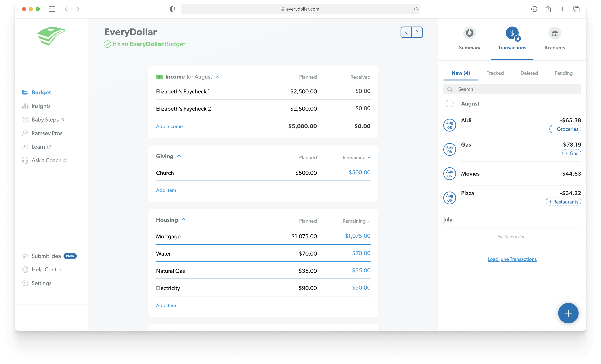Open a new Safari tab with plus
Viewport: 601px width, 364px height.
562,9
